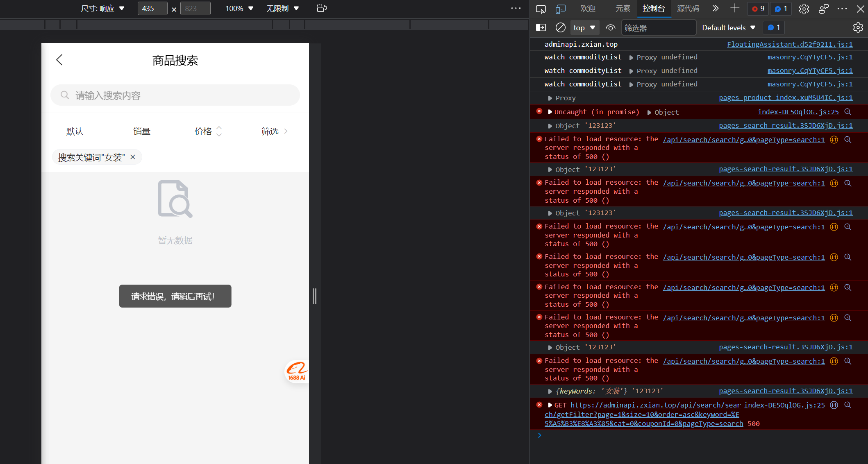Open the top context dropdown
The height and width of the screenshot is (464, 868).
(x=584, y=27)
